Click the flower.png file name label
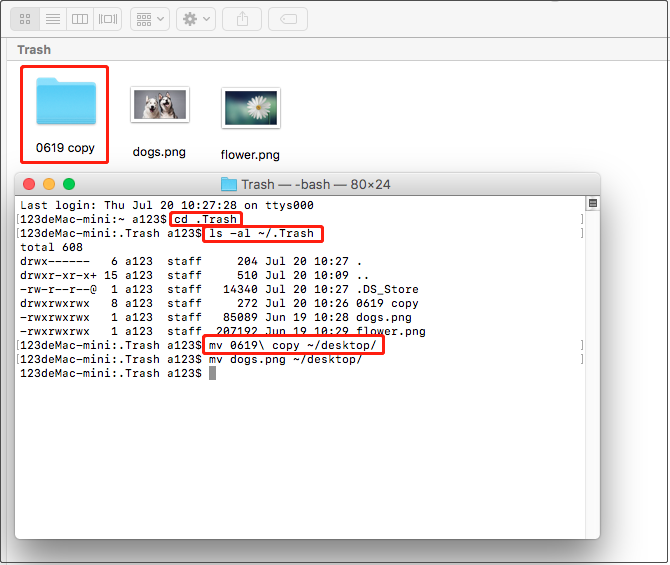Screen dimensions: 670x565 tap(250, 155)
